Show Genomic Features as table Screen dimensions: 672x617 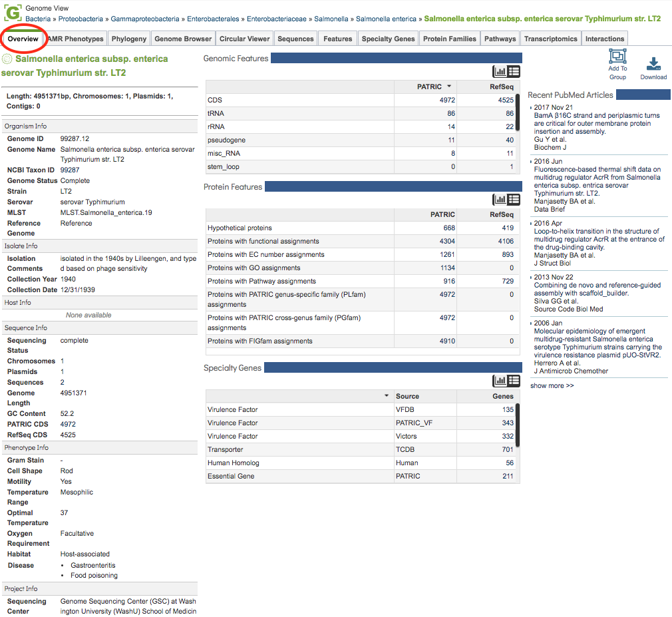tap(514, 72)
